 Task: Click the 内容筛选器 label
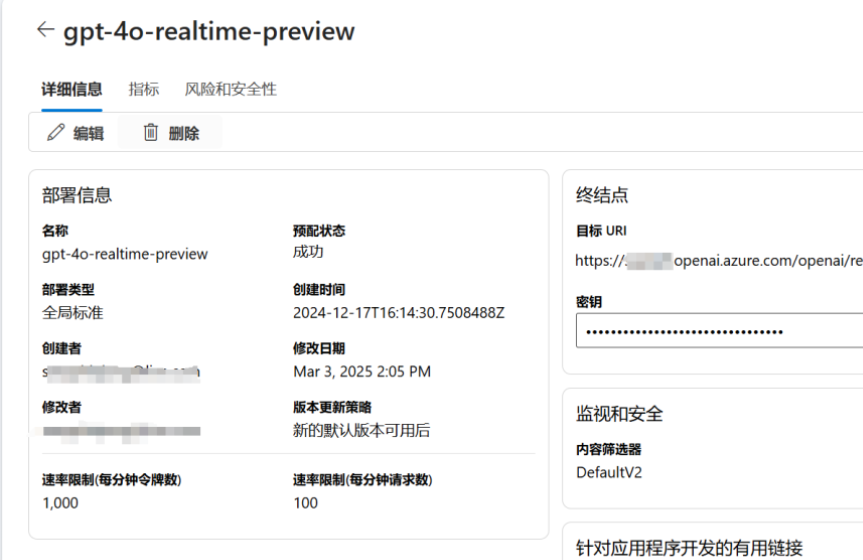point(609,449)
